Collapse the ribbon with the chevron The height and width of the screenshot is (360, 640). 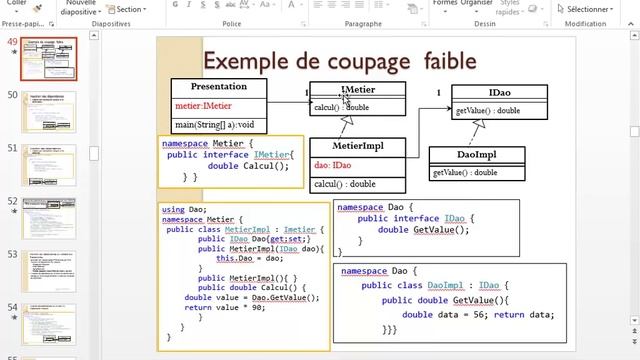point(631,24)
